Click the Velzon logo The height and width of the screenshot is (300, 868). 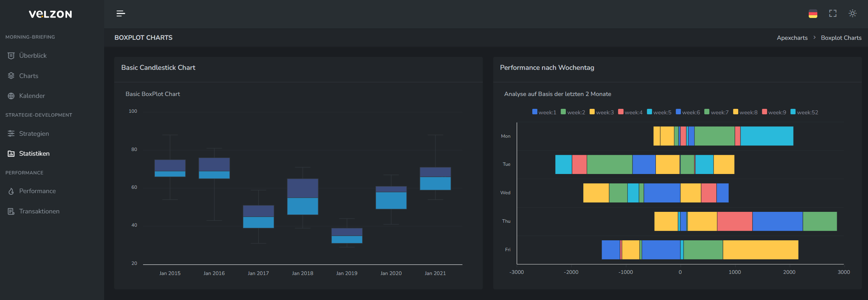click(50, 14)
